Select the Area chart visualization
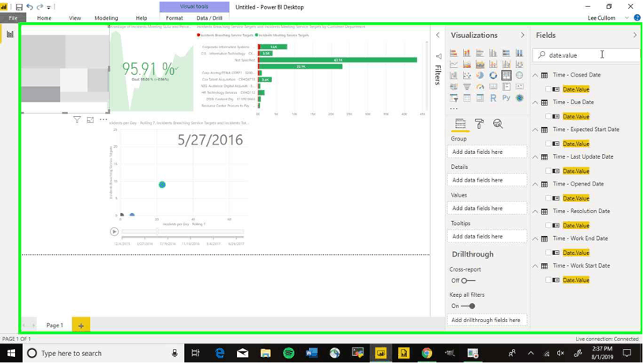This screenshot has width=644, height=364. [x=466, y=65]
